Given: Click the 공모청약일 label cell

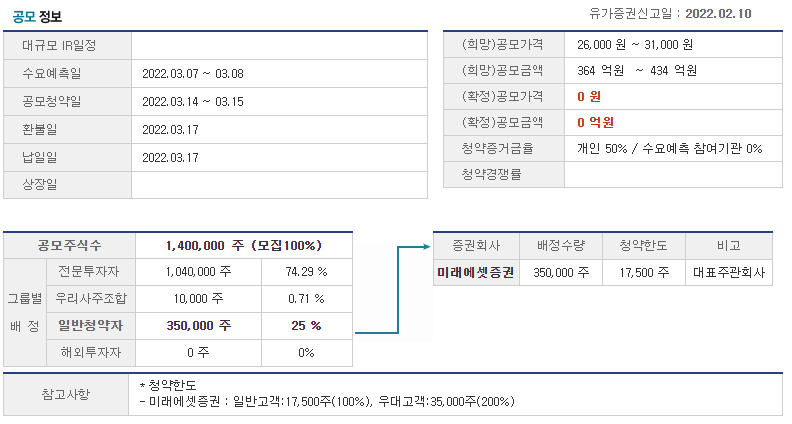Looking at the screenshot, I should point(68,102).
